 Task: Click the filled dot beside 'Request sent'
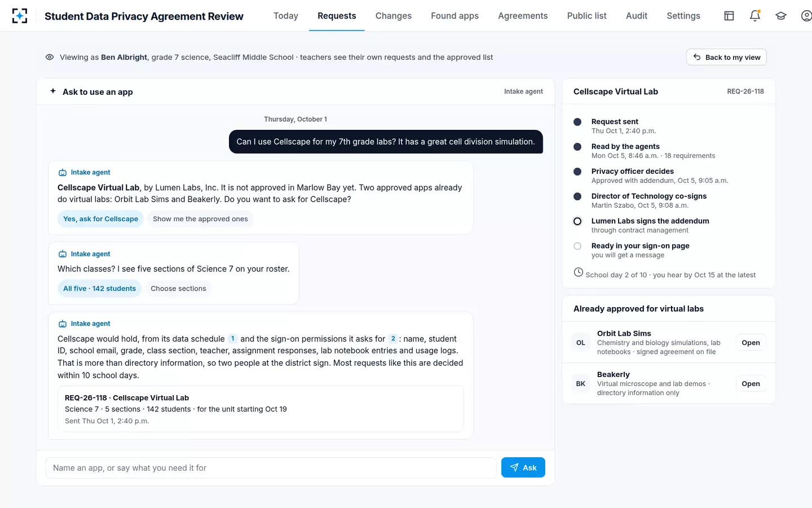[x=577, y=122]
